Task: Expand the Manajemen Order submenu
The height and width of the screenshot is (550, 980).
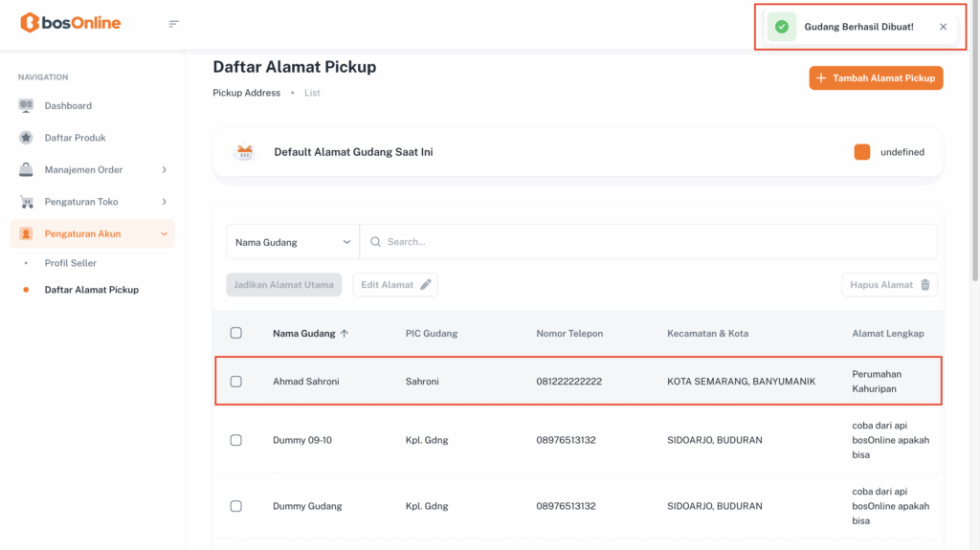Action: [164, 169]
